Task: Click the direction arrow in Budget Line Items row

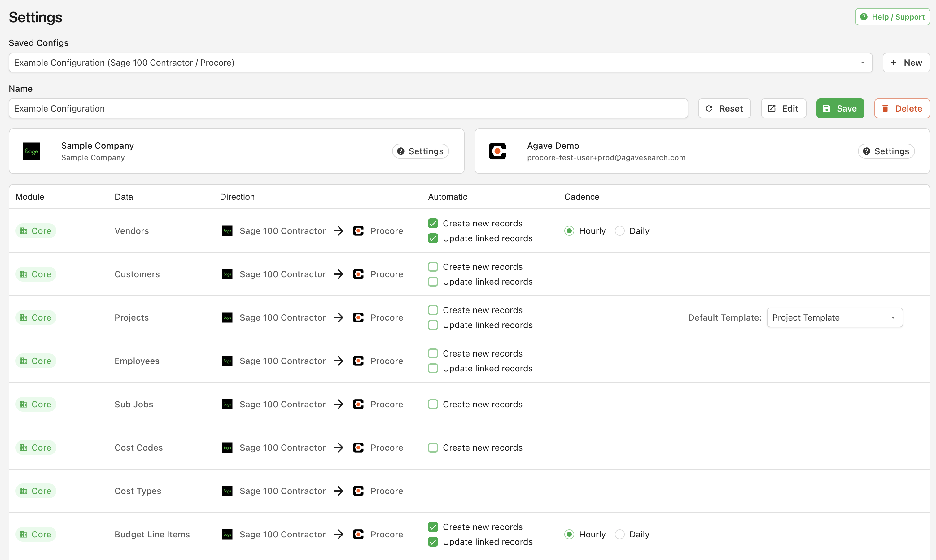Action: (x=339, y=534)
